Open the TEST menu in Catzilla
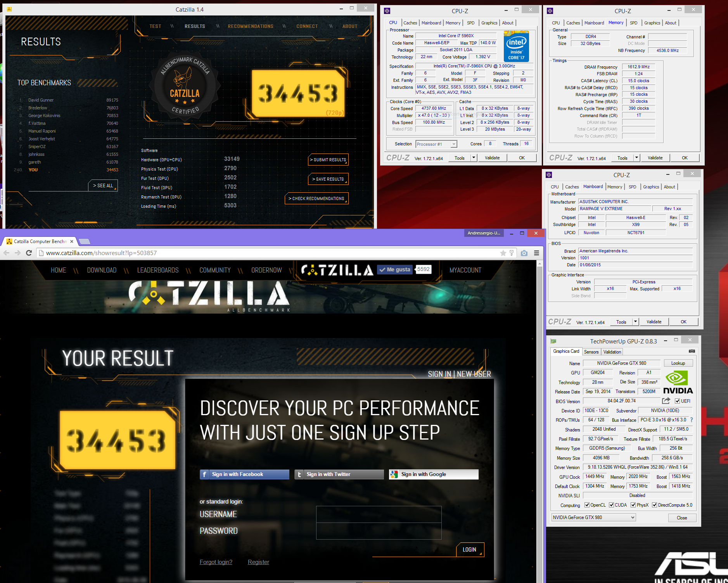Image resolution: width=728 pixels, height=583 pixels. point(155,26)
